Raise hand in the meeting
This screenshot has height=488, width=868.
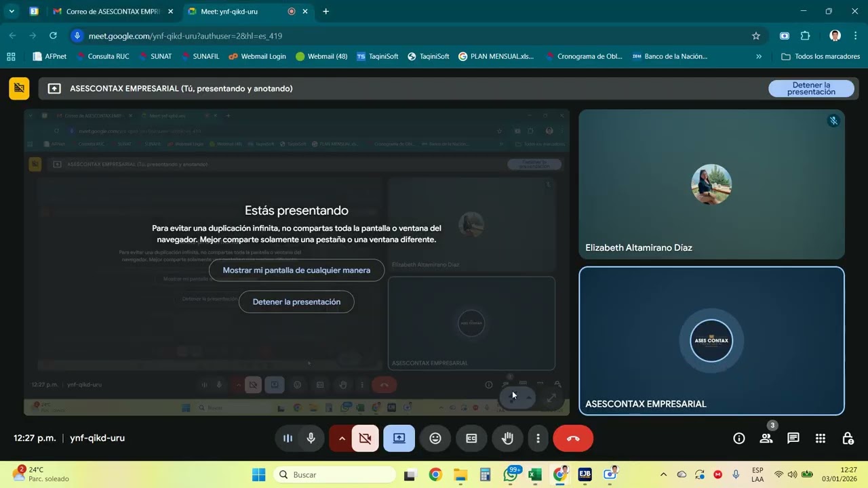(507, 439)
